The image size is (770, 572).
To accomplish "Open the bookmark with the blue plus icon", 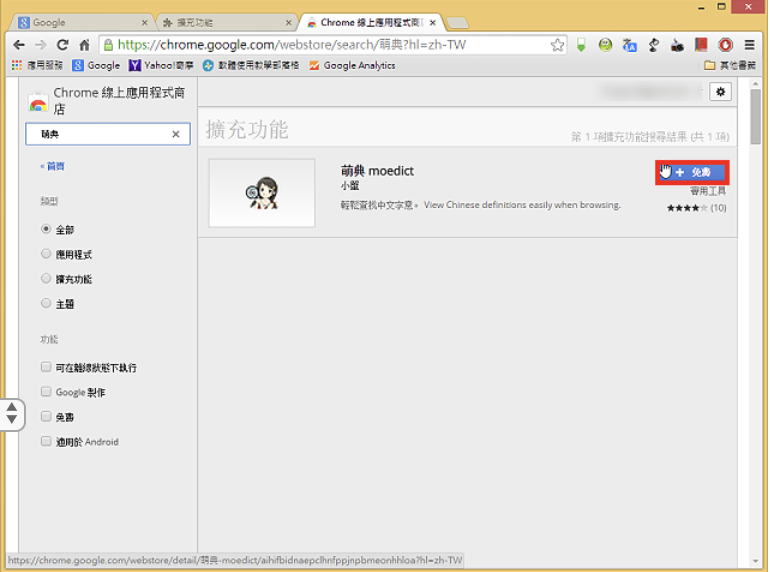I will [x=251, y=65].
